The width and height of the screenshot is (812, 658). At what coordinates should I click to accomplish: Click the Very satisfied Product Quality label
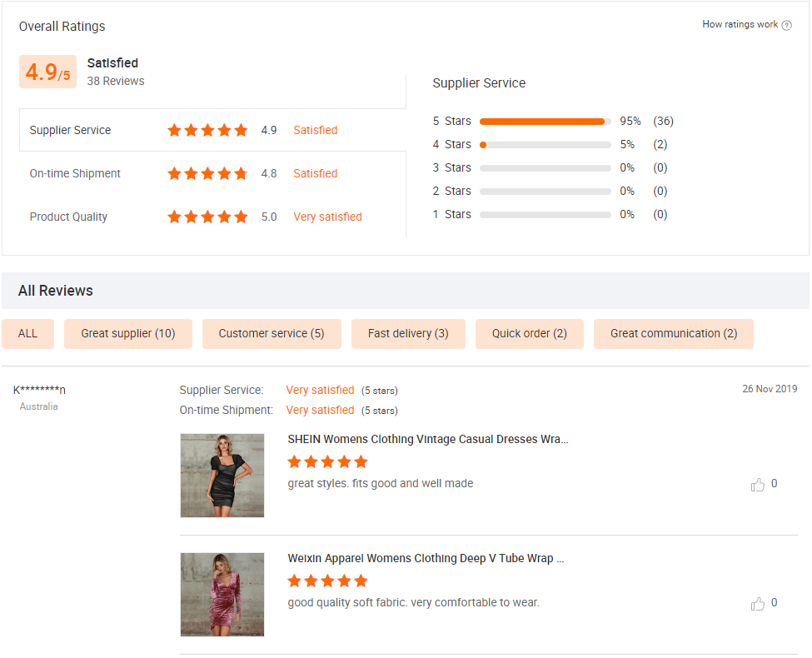click(x=327, y=217)
